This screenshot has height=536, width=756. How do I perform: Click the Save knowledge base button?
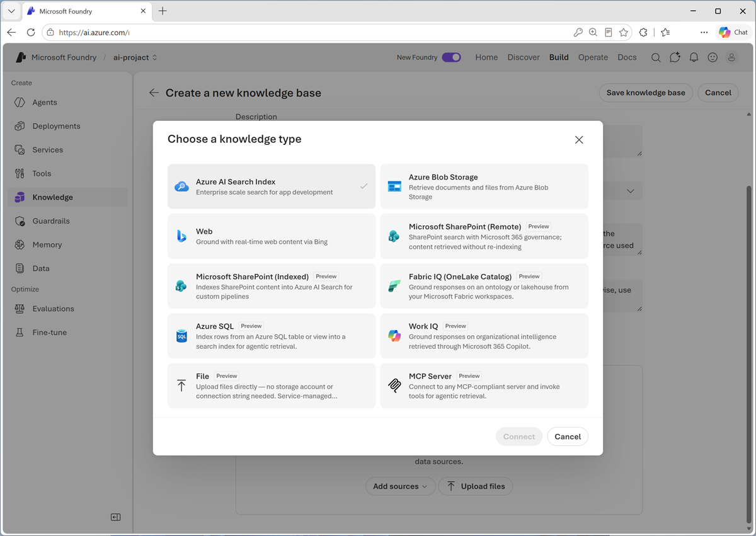646,93
